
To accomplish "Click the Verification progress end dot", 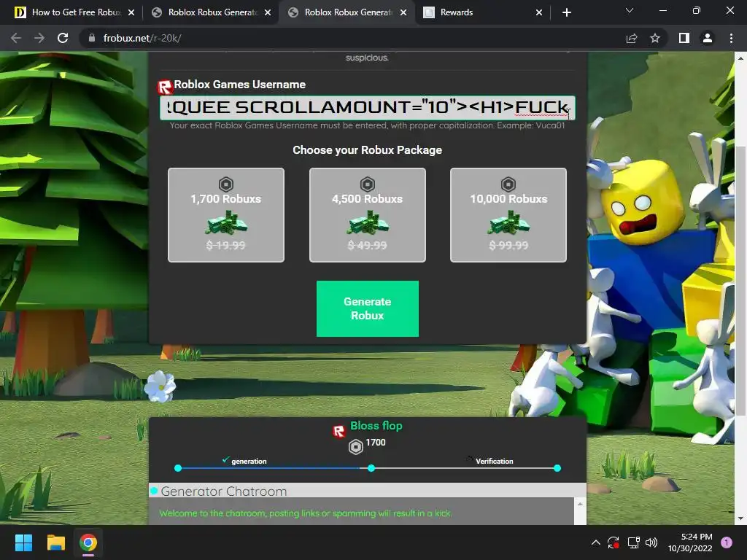I will (557, 468).
